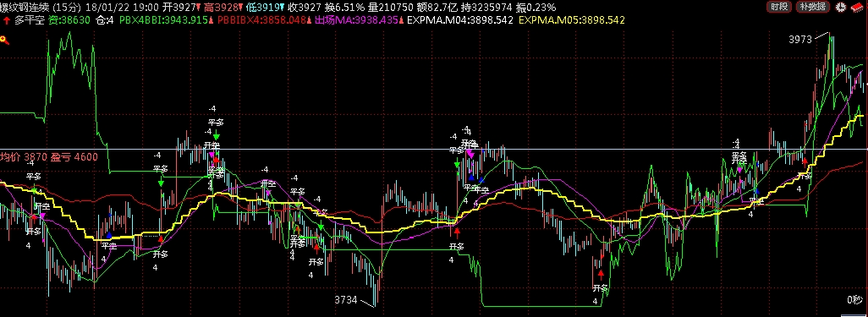Select the 出场MA:3938.435 indicator label
The width and height of the screenshot is (868, 317).
click(x=356, y=20)
